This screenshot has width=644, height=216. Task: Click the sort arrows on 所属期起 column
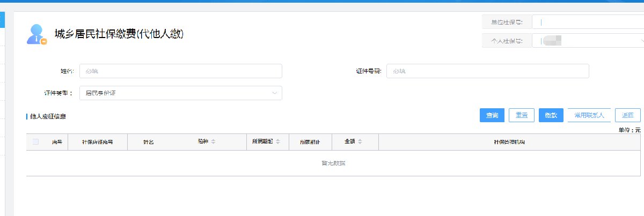point(277,142)
